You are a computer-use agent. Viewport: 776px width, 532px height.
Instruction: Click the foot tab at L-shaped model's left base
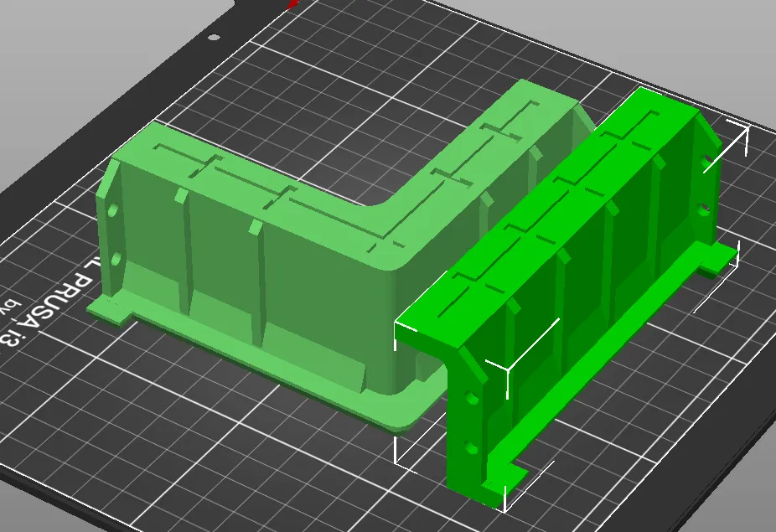coord(109,310)
